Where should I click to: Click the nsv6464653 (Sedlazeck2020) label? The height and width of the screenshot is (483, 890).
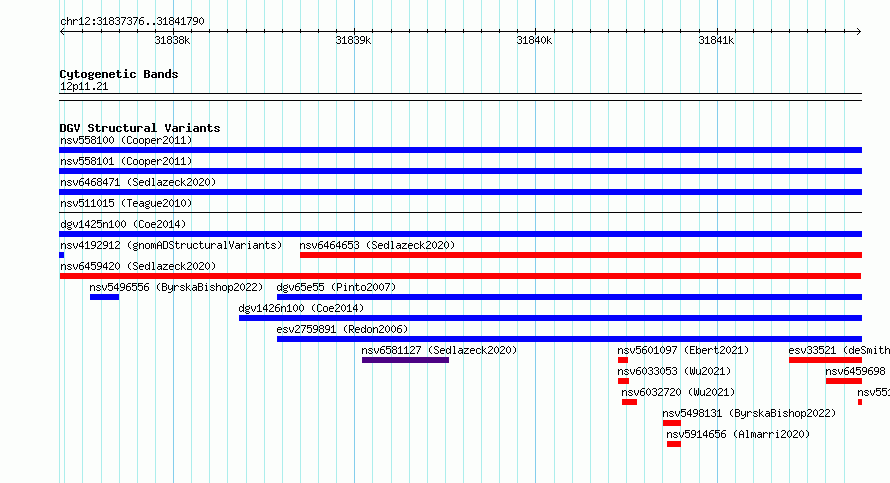tap(377, 245)
